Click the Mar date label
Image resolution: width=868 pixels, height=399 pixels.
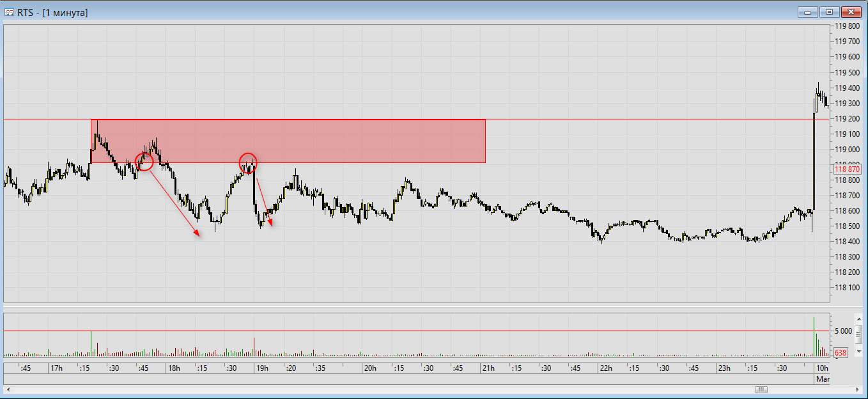coord(822,379)
